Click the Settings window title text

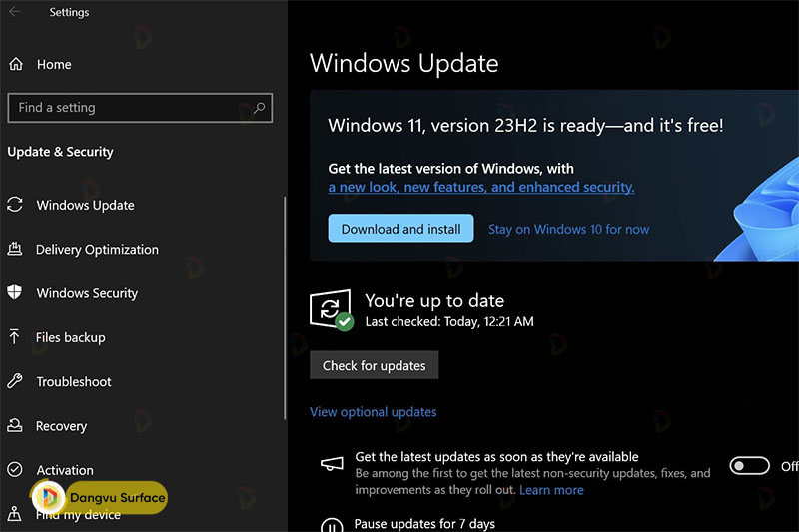point(69,12)
